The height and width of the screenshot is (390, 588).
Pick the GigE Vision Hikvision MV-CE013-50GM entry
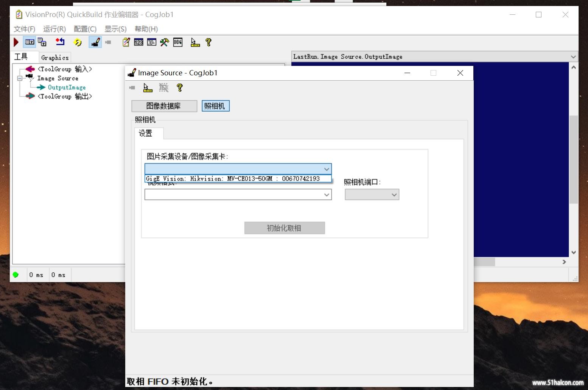238,179
